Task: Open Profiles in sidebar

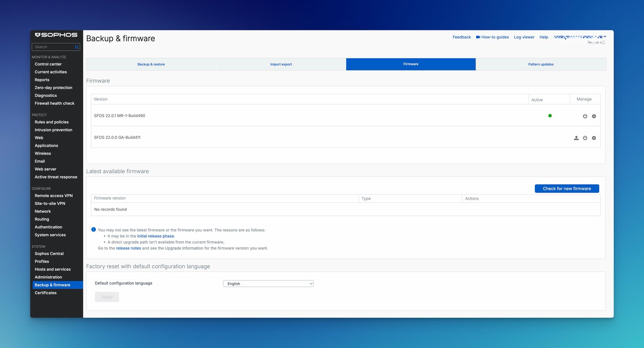Action: click(42, 261)
